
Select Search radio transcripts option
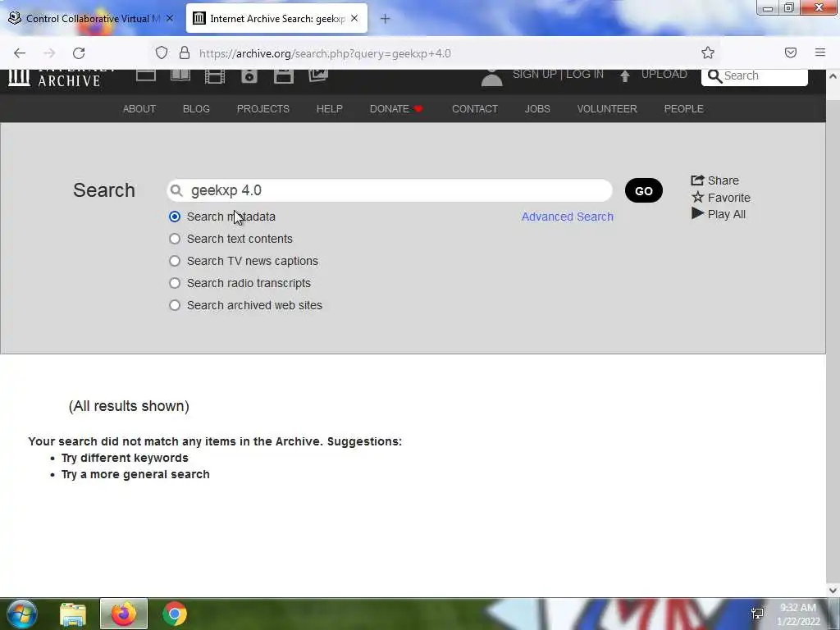coord(175,283)
